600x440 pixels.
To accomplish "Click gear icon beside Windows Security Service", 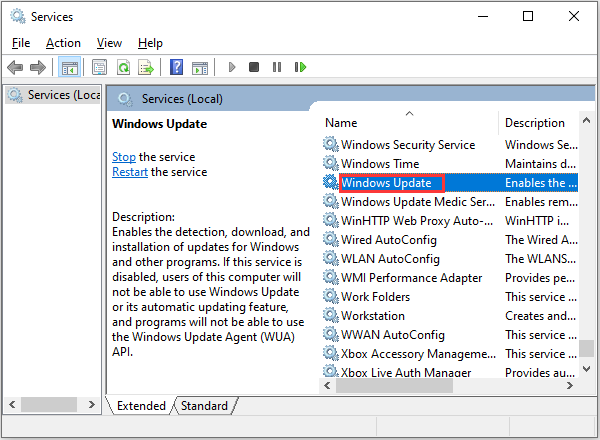I will click(331, 144).
